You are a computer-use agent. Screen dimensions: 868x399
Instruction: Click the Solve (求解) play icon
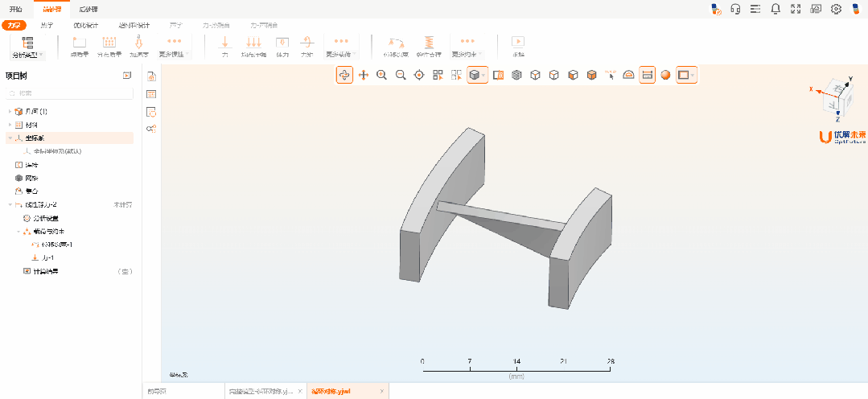[518, 44]
